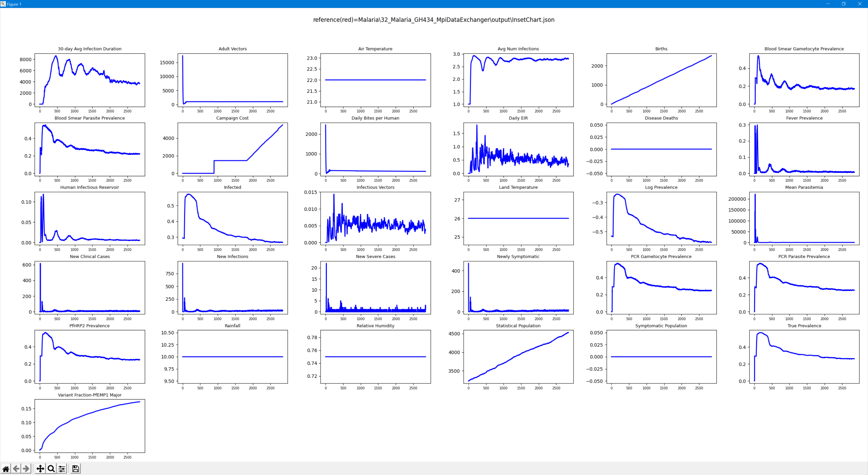Image resolution: width=868 pixels, height=475 pixels.
Task: Click the True Prevalence plot
Action: click(804, 357)
